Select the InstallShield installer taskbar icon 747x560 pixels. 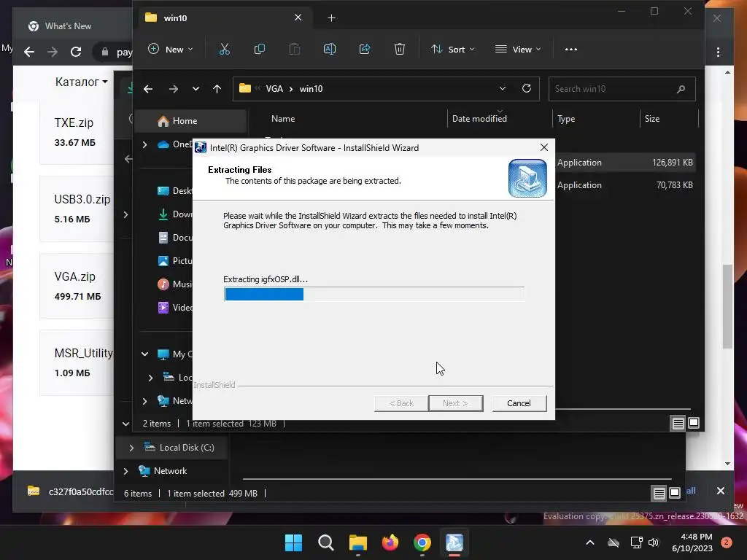pos(454,542)
